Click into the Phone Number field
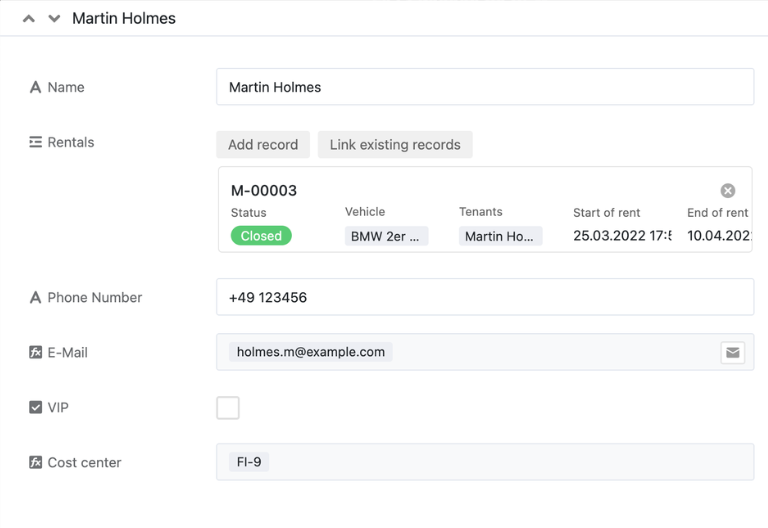Image resolution: width=768 pixels, height=528 pixels. pos(484,297)
